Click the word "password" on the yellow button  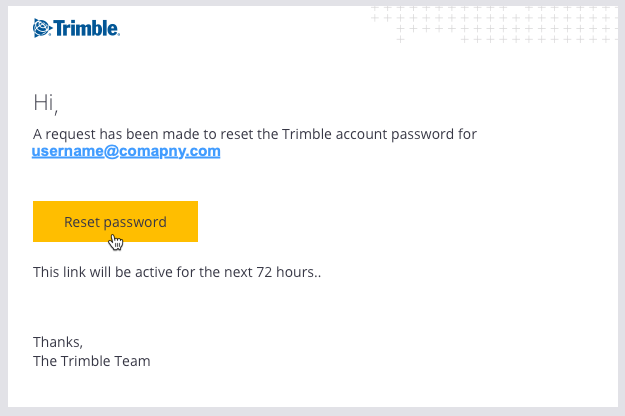tap(135, 223)
